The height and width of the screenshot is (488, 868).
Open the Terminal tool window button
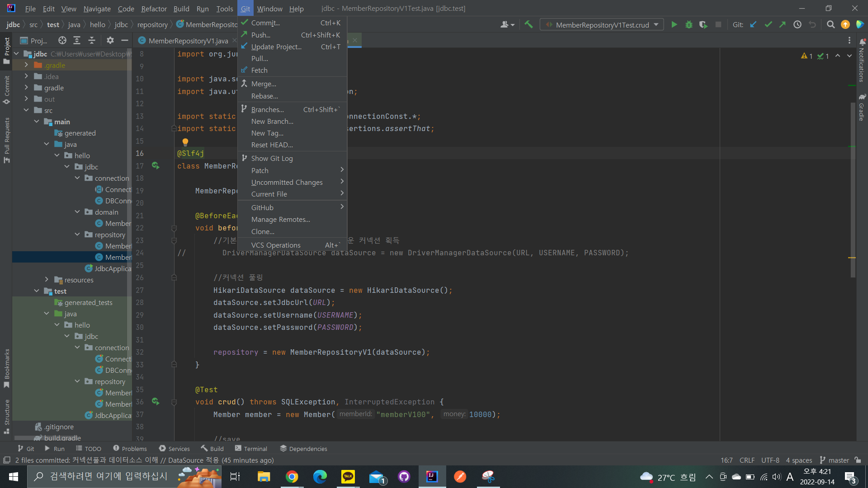point(251,449)
